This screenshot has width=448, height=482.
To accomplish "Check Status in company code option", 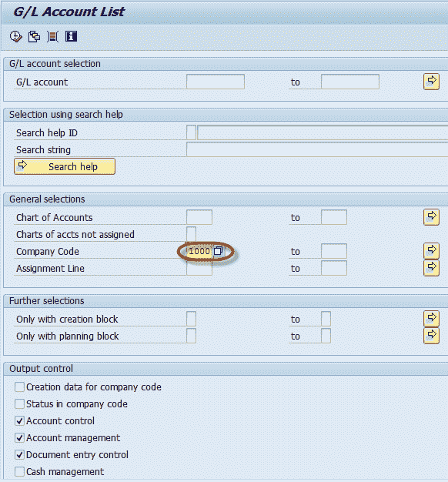I will [20, 404].
